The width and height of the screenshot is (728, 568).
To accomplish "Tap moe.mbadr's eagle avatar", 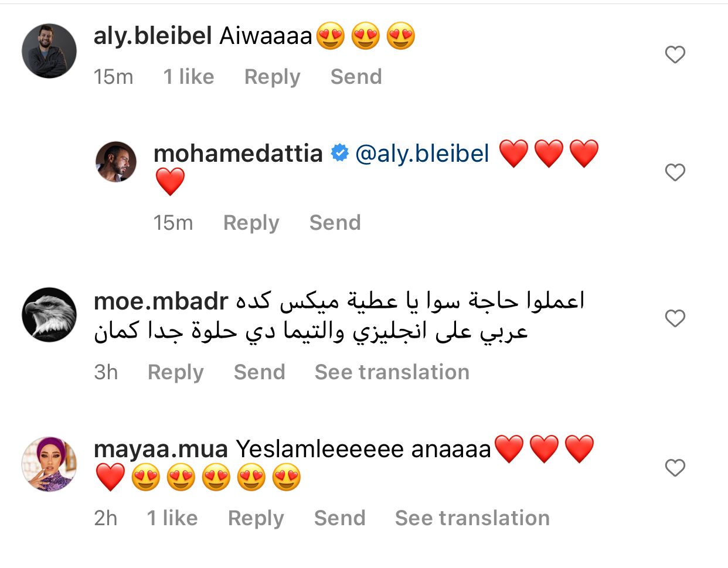I will (x=49, y=315).
